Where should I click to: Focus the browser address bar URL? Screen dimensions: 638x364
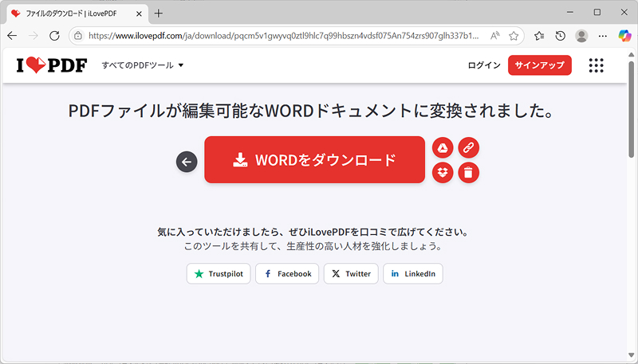pyautogui.click(x=284, y=36)
